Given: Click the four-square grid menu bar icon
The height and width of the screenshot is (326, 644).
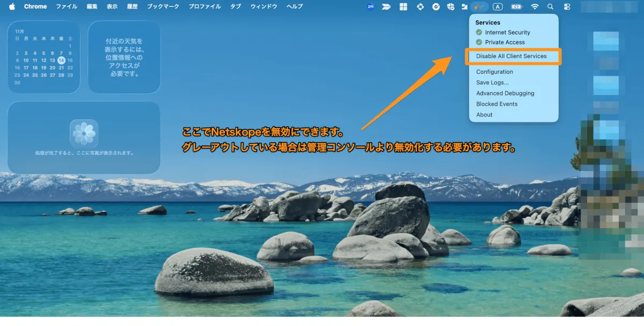Looking at the screenshot, I should click(403, 6).
